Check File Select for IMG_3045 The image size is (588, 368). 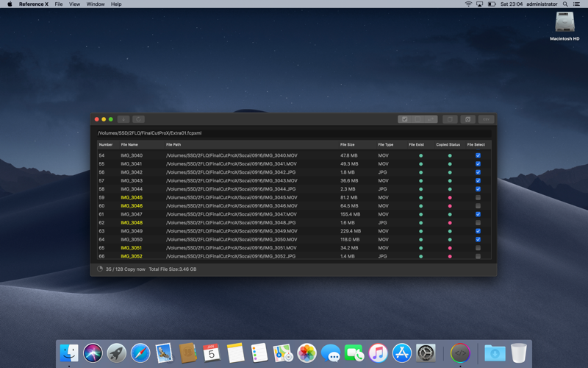pos(478,197)
